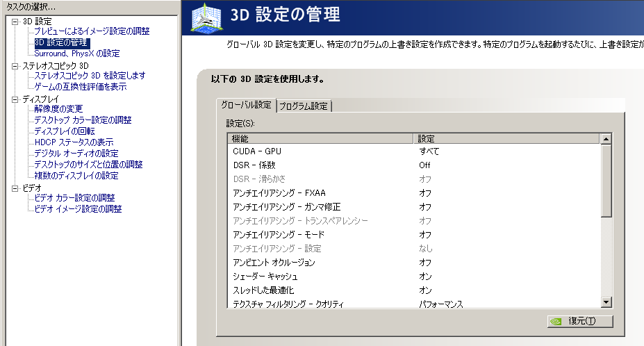Image resolution: width=644 pixels, height=346 pixels.
Task: Select the アンチエイリアシング - ガンマ修正 row
Action: pyautogui.click(x=413, y=207)
